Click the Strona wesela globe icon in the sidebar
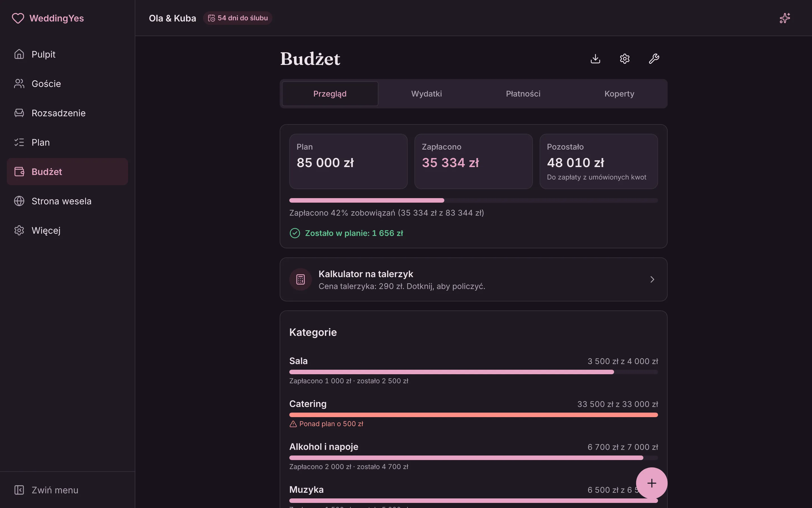This screenshot has width=812, height=508. click(19, 201)
